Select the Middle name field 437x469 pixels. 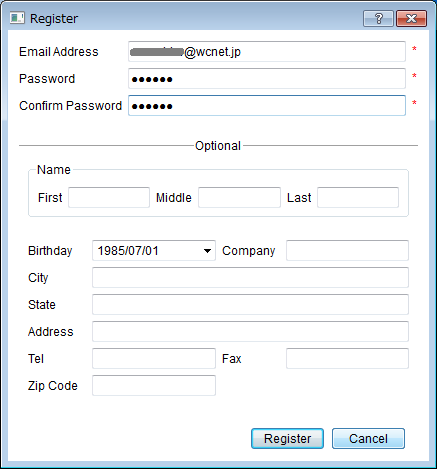click(x=239, y=197)
